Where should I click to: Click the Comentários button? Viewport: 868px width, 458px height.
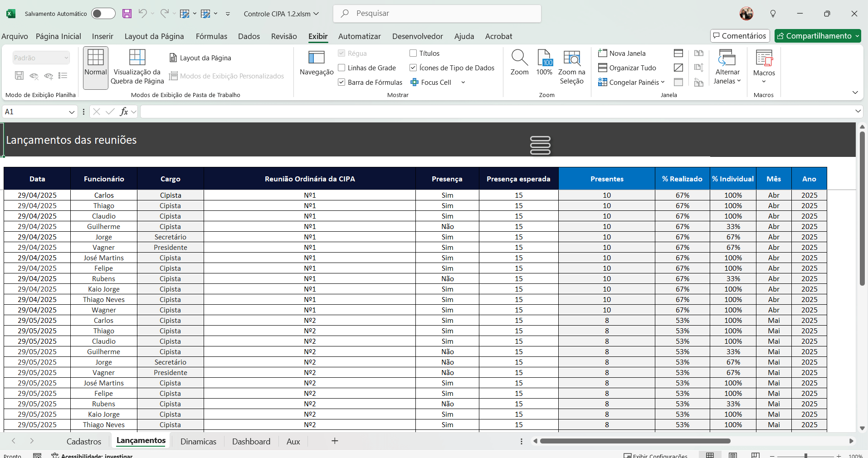(739, 36)
